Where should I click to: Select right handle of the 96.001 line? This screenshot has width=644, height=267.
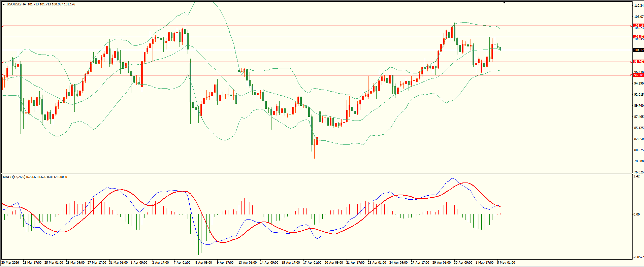click(631, 75)
